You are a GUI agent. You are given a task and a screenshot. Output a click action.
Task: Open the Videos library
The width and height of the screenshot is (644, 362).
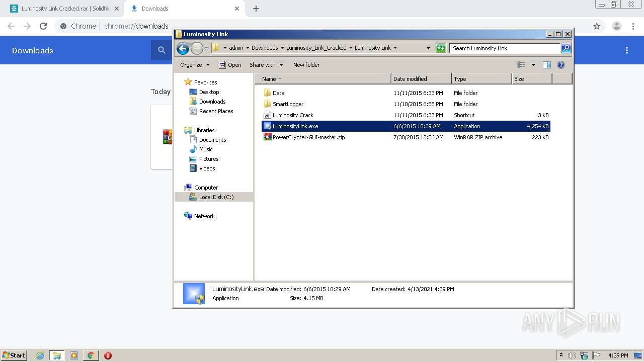[202, 168]
